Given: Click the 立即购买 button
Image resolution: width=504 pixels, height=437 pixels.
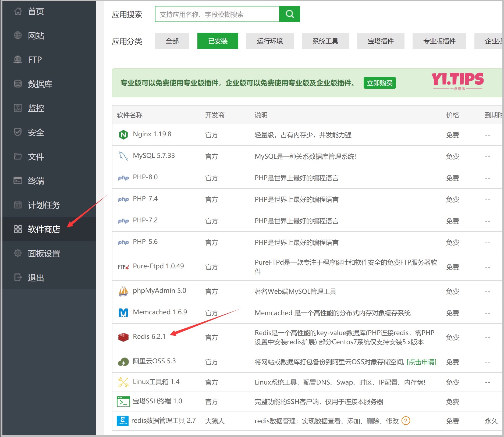Looking at the screenshot, I should point(379,83).
